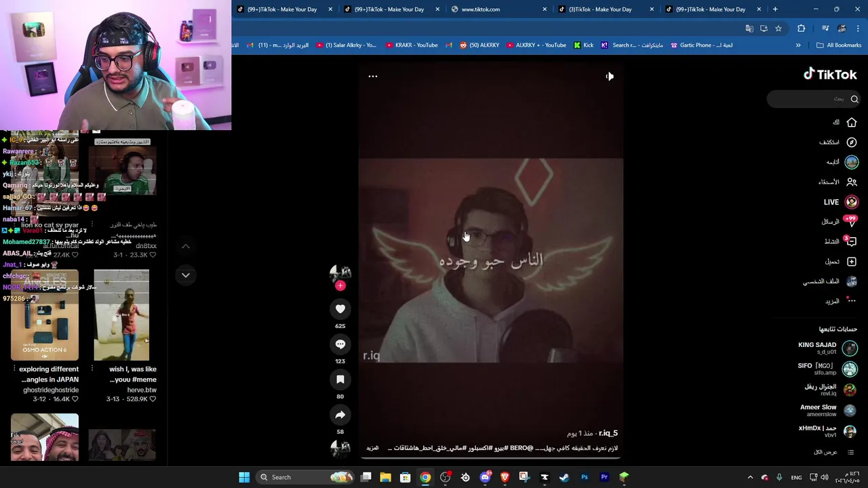Open the media control icon in Chrome toolbar

[825, 28]
